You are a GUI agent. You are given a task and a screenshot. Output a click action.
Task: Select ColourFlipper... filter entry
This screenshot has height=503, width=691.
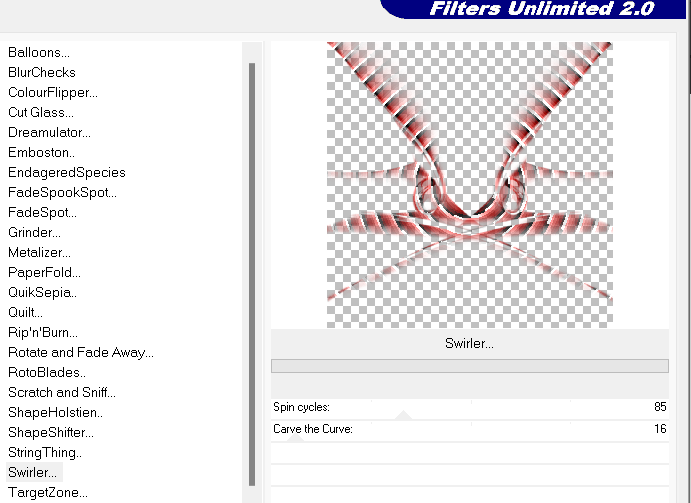coord(53,92)
